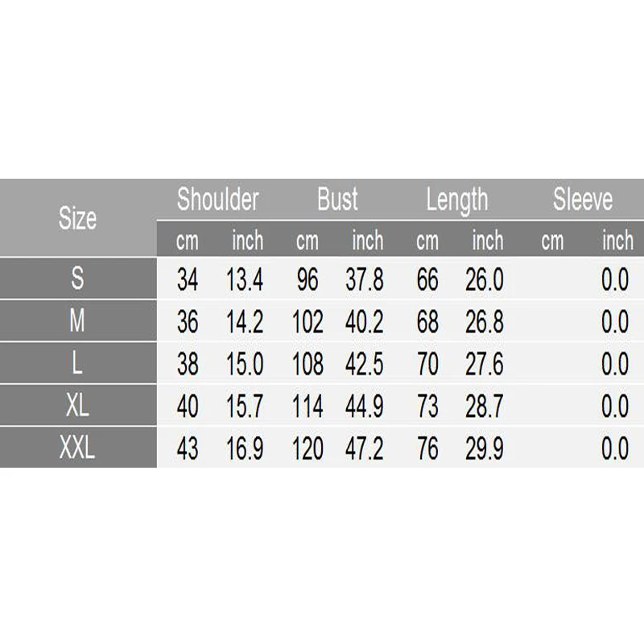Click the 15.0 shoulder inch value
The width and height of the screenshot is (644, 644).
pos(244,365)
